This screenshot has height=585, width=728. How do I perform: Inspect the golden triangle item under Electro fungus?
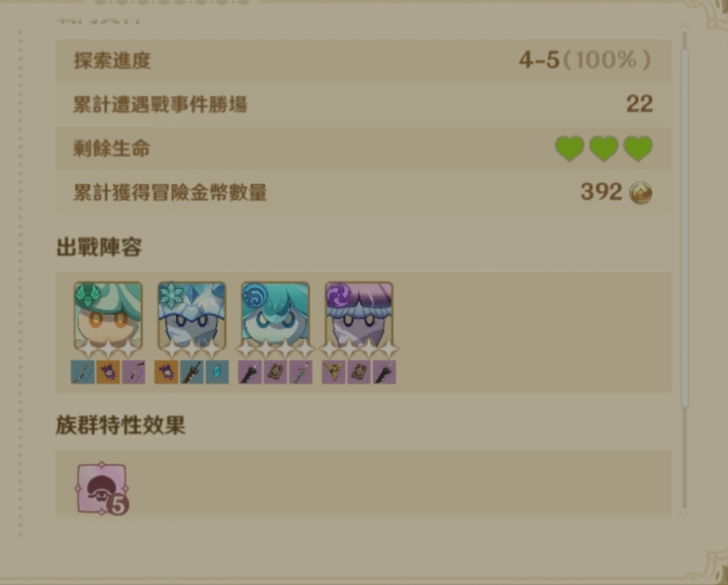334,372
